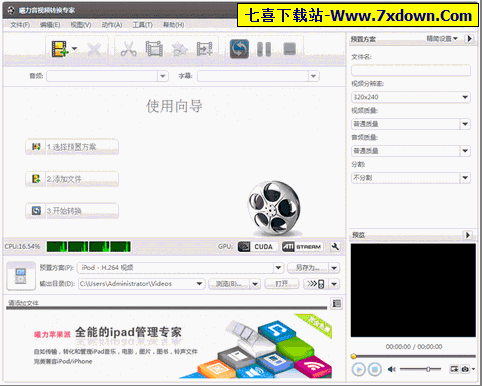This screenshot has height=386, width=482.
Task: Open the 文件(F) menu
Action: click(x=20, y=25)
